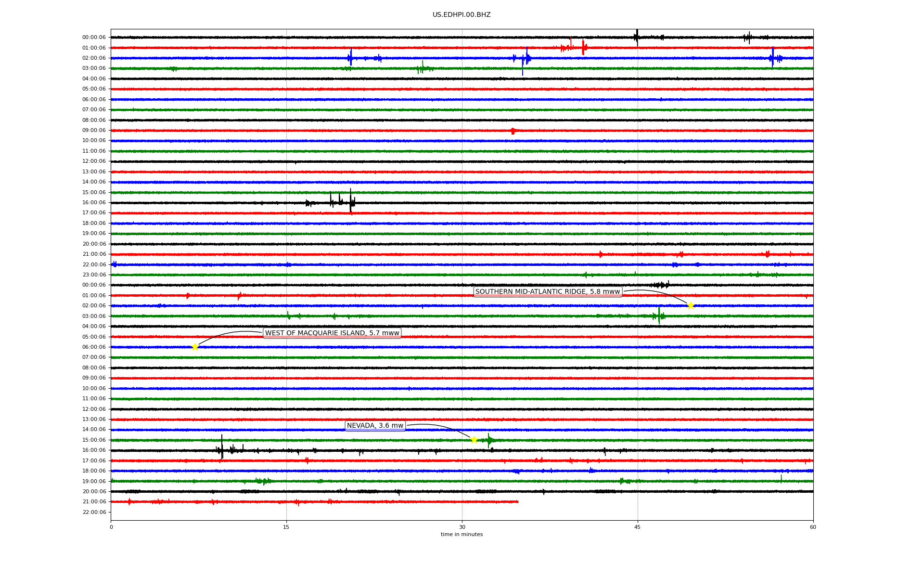The width and height of the screenshot is (924, 578).
Task: Click the black spike burst on first 16:00:06 trace
Action: click(350, 201)
